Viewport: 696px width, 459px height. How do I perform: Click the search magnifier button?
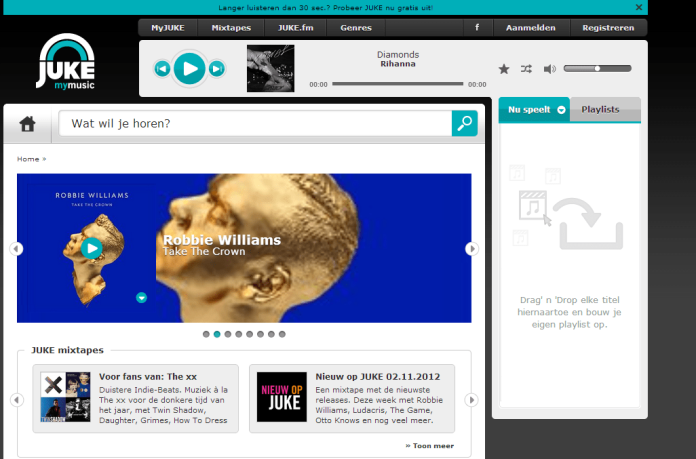point(465,123)
